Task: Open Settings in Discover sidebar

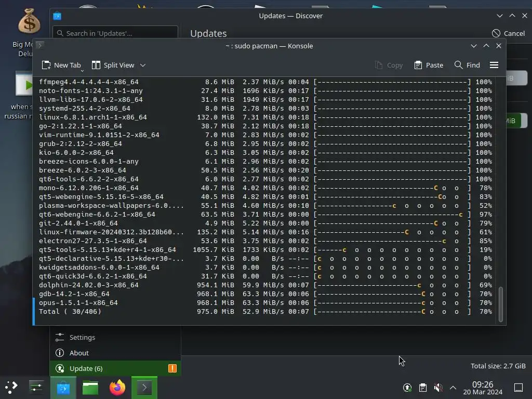Action: pyautogui.click(x=115, y=337)
